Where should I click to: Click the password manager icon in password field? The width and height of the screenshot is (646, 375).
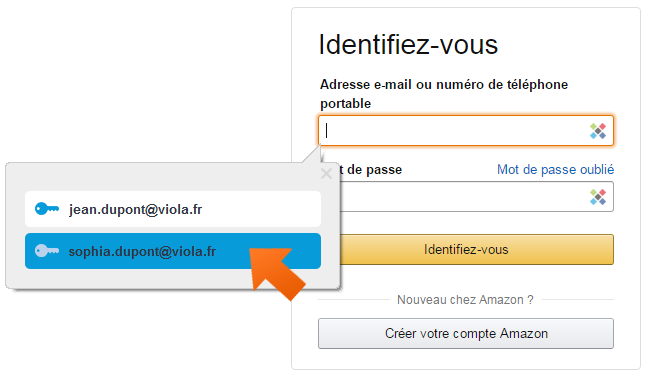(x=598, y=197)
